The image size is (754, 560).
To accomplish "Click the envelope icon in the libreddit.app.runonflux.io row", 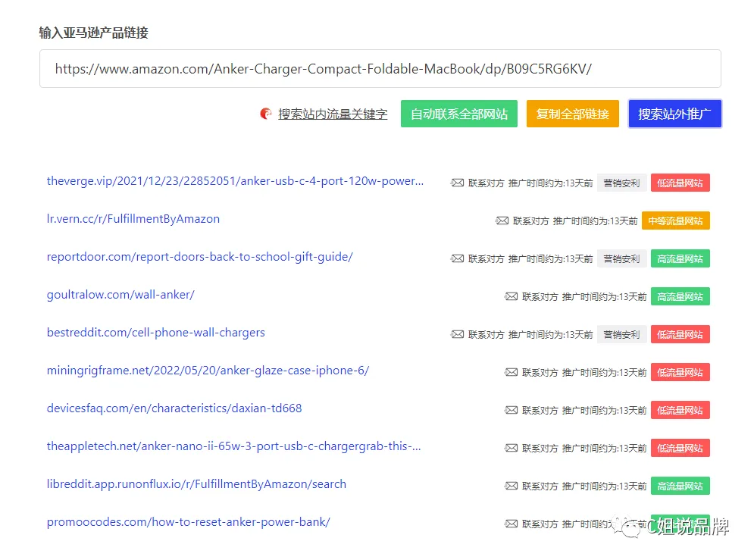I will tap(512, 486).
